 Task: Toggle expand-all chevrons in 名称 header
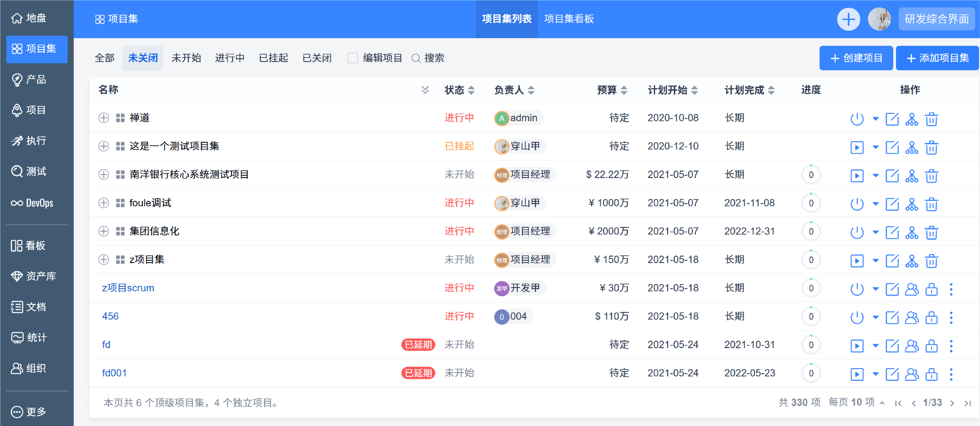(425, 90)
